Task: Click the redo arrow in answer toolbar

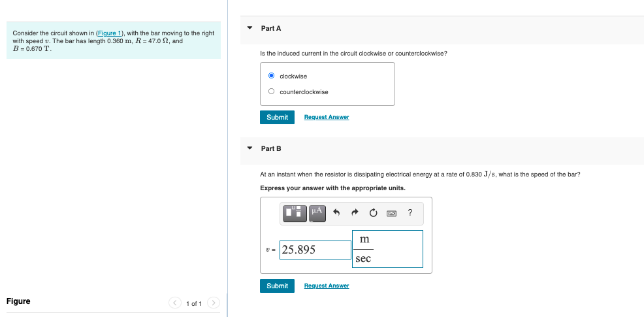Action: (x=355, y=213)
